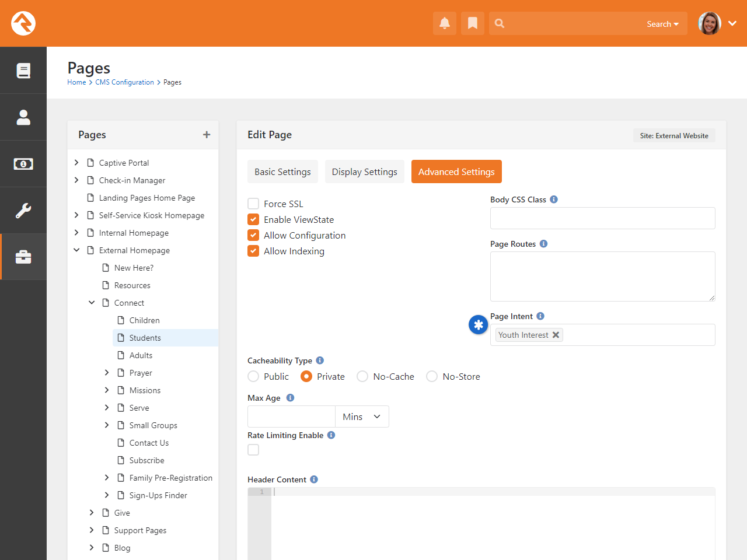Select No-Store cacheability type
The height and width of the screenshot is (560, 747).
click(432, 376)
